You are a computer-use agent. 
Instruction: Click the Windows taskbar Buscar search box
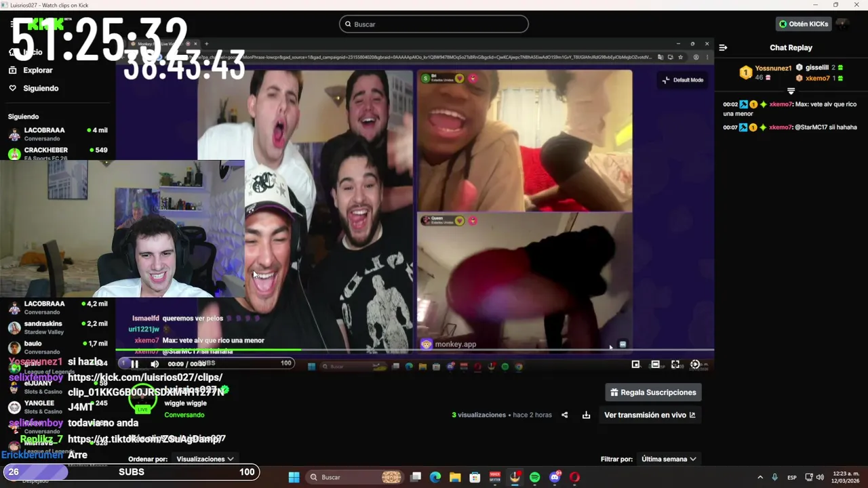(x=355, y=477)
